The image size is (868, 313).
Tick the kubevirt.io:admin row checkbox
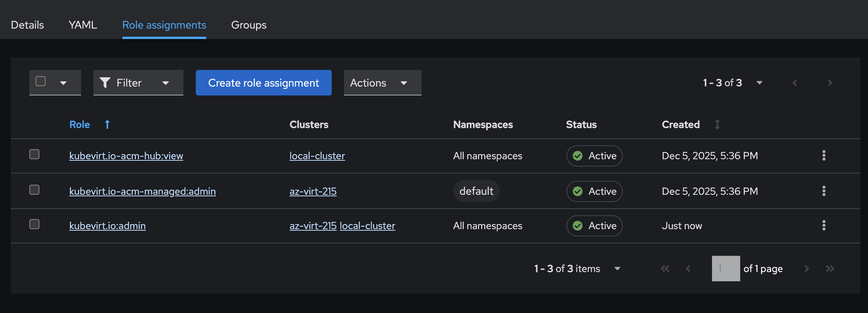[34, 224]
